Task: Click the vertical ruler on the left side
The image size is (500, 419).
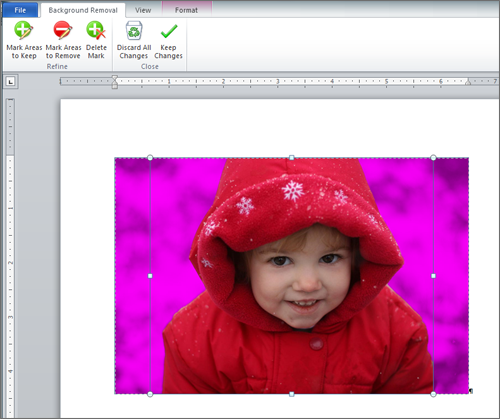Action: [x=10, y=257]
